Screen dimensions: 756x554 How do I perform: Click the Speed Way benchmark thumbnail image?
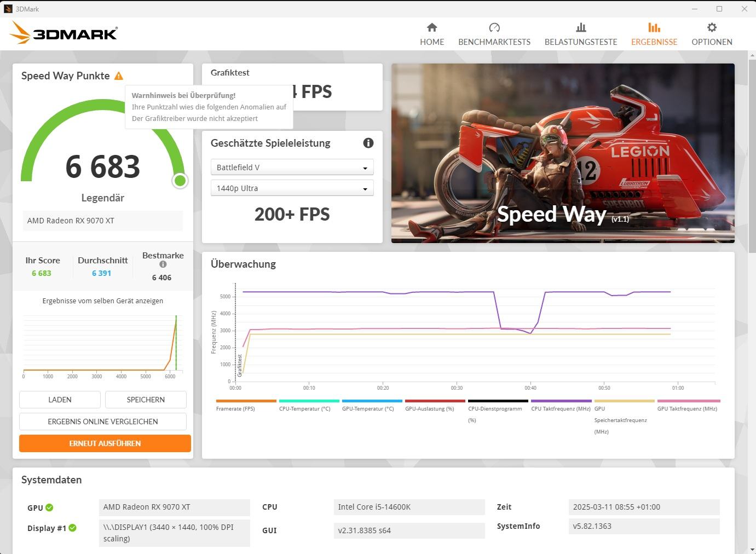pos(563,153)
